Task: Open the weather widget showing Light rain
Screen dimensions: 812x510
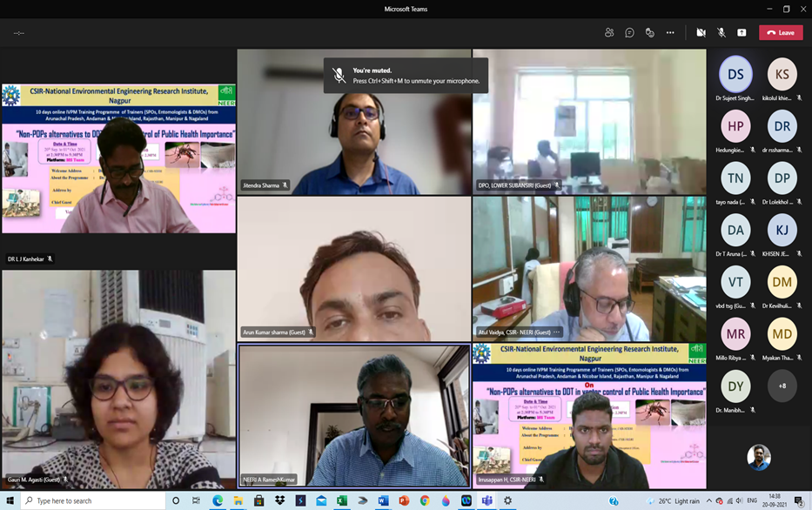Action: point(672,501)
